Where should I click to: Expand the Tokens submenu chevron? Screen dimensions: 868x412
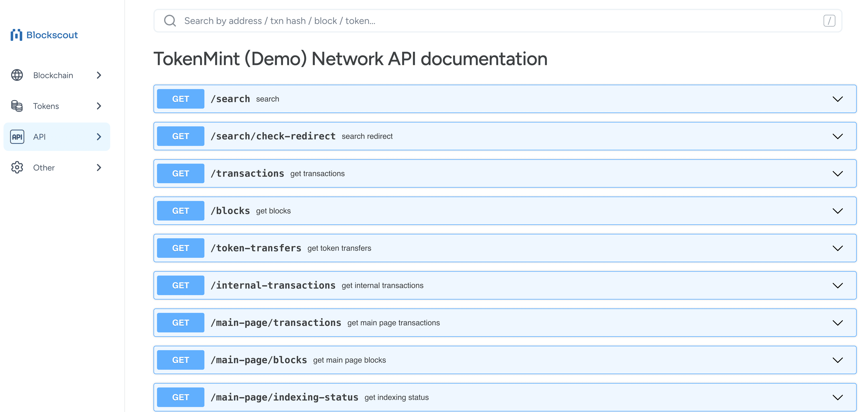coord(99,106)
